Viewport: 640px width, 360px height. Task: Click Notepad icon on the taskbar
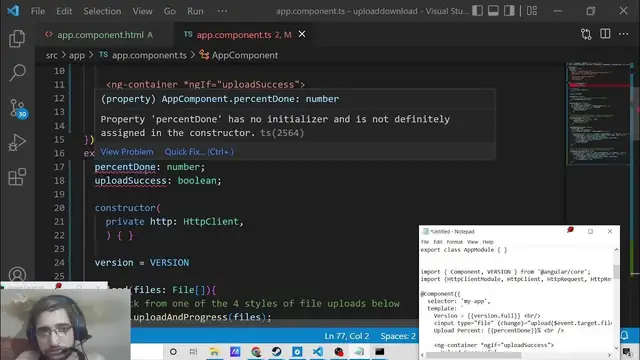(359, 351)
